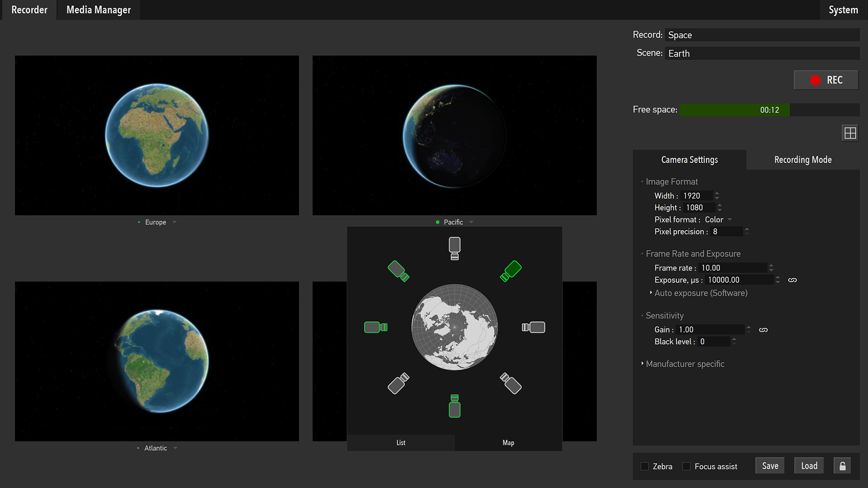Enable the Focus assist checkbox
The image size is (868, 488).
pyautogui.click(x=686, y=466)
